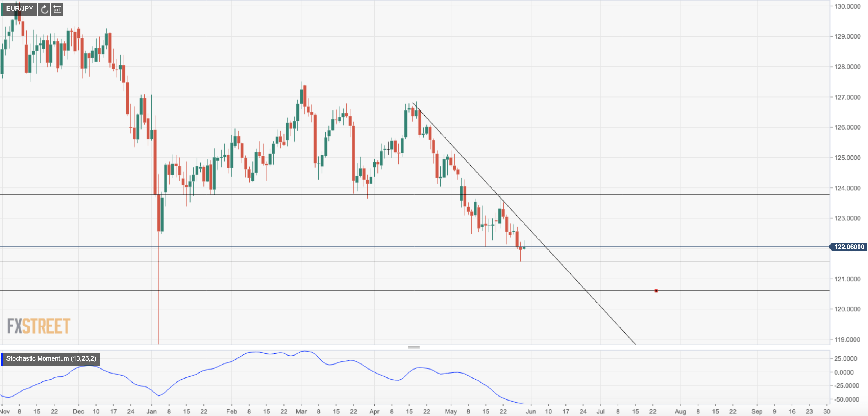Screen dimensions: 868x416
Task: Select the horizontal line at 123.8 level
Action: pos(414,195)
